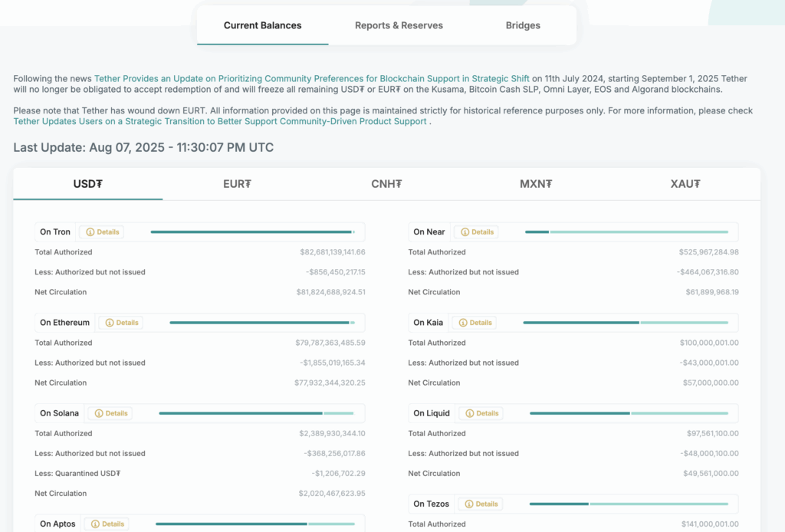Select the CNH₮ currency tab
Image resolution: width=785 pixels, height=532 pixels.
click(386, 184)
